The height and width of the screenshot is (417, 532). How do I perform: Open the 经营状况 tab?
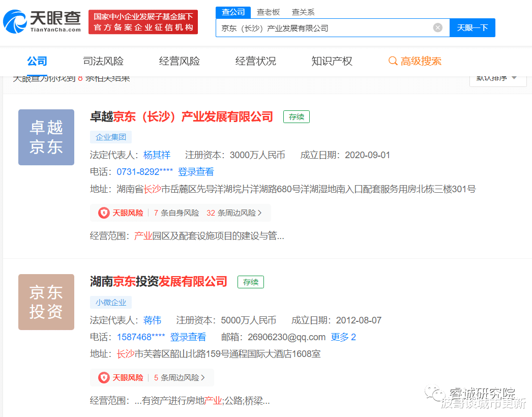pos(255,61)
